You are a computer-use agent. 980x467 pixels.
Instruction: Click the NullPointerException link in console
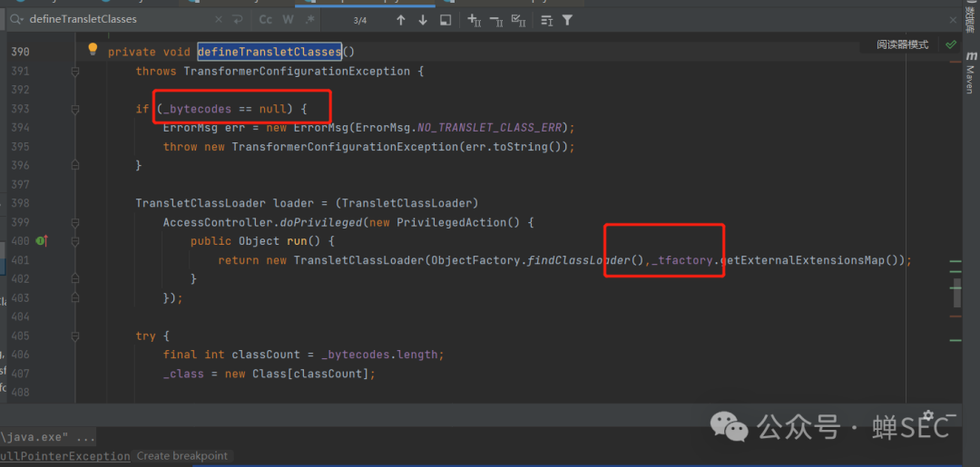pos(65,456)
